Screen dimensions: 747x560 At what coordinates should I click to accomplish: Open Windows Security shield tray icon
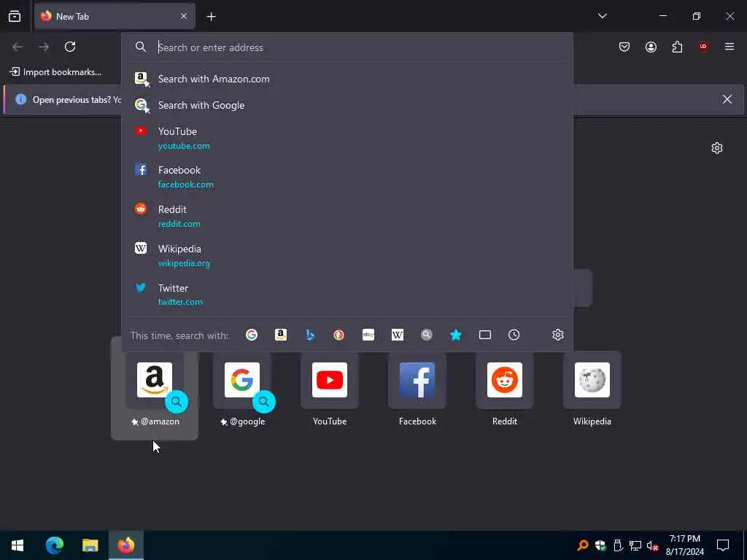pyautogui.click(x=600, y=545)
